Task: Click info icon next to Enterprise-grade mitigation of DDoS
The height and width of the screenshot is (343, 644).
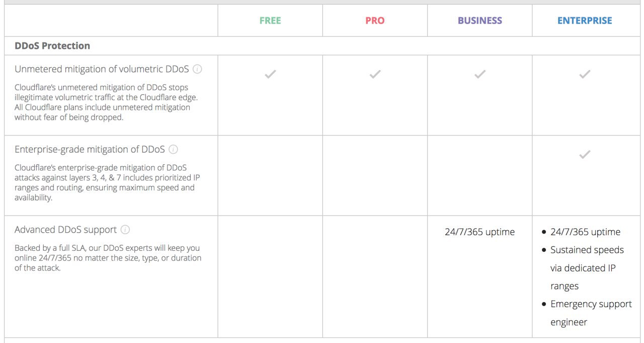Action: pyautogui.click(x=173, y=149)
